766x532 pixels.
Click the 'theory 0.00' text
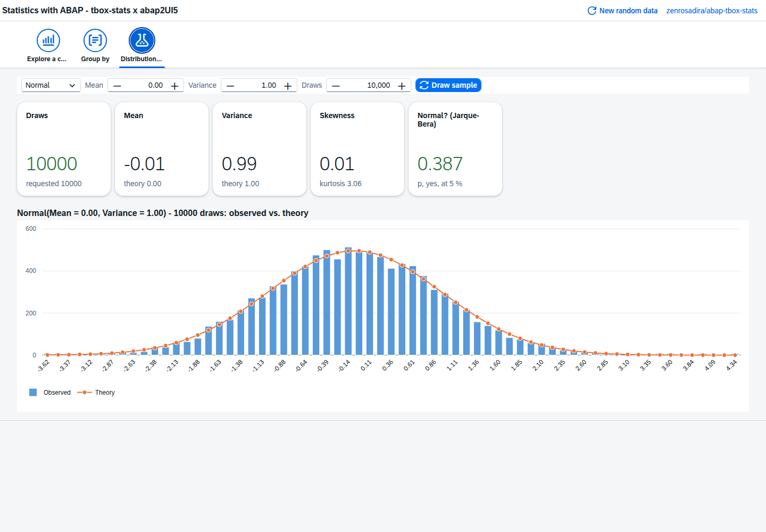143,184
